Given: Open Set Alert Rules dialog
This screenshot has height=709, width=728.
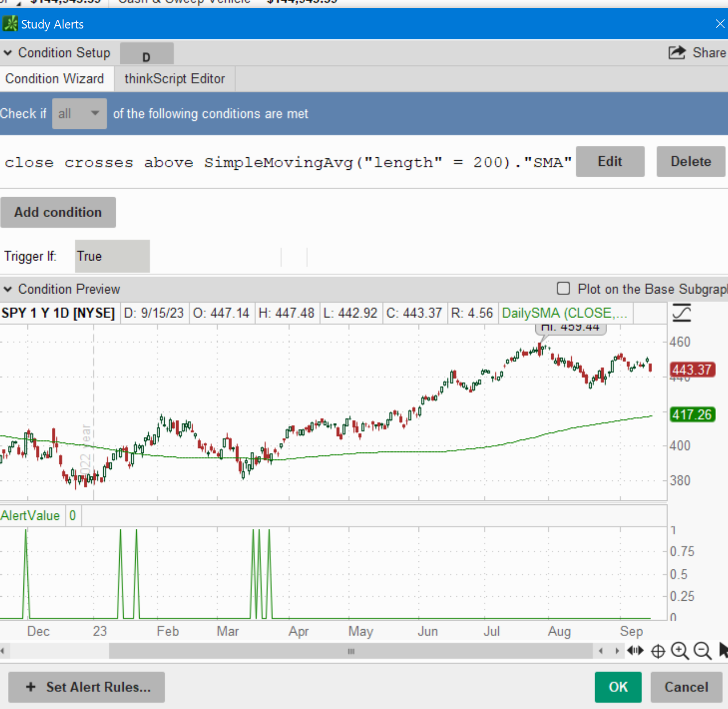Looking at the screenshot, I should 87,687.
